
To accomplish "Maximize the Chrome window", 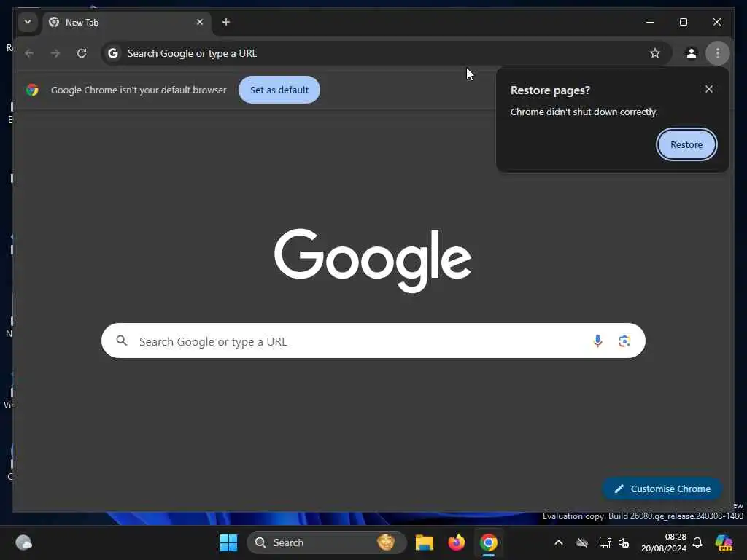I will coord(683,22).
